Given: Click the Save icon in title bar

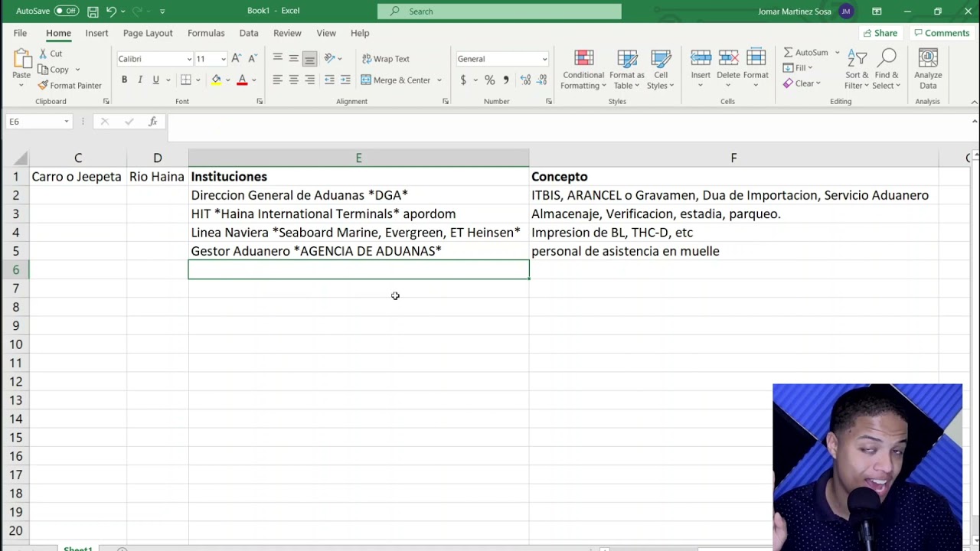Looking at the screenshot, I should [93, 11].
